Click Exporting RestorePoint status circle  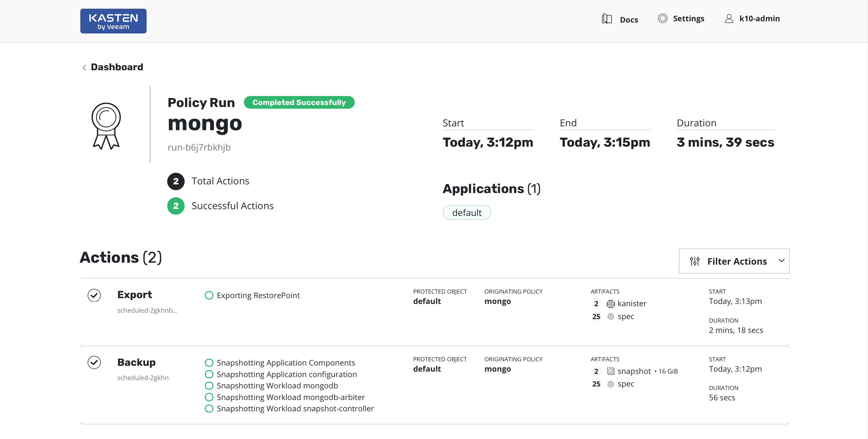tap(209, 295)
